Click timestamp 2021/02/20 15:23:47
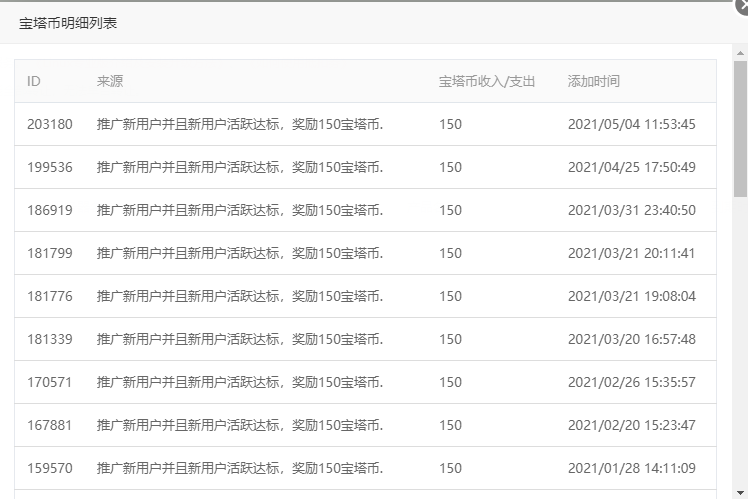Screen dimensions: 748x499 632,425
